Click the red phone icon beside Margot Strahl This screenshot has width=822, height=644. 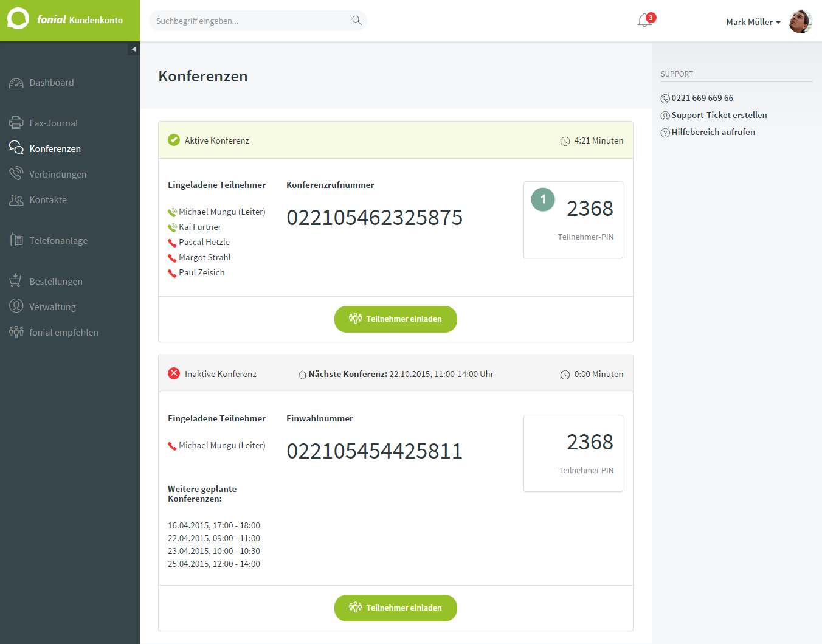[172, 258]
